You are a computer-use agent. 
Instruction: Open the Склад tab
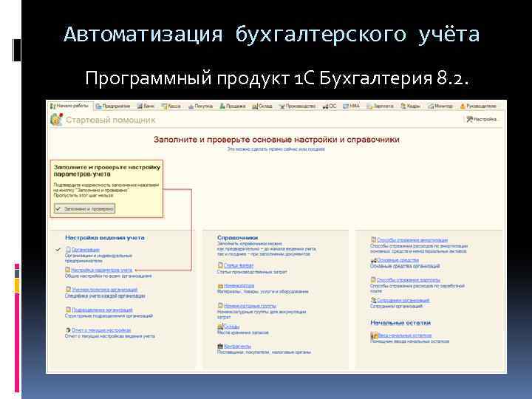tap(262, 106)
